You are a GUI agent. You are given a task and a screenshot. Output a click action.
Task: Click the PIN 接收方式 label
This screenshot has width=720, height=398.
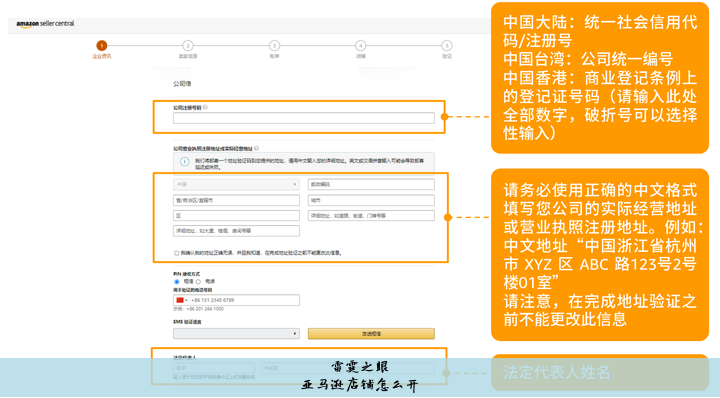186,274
